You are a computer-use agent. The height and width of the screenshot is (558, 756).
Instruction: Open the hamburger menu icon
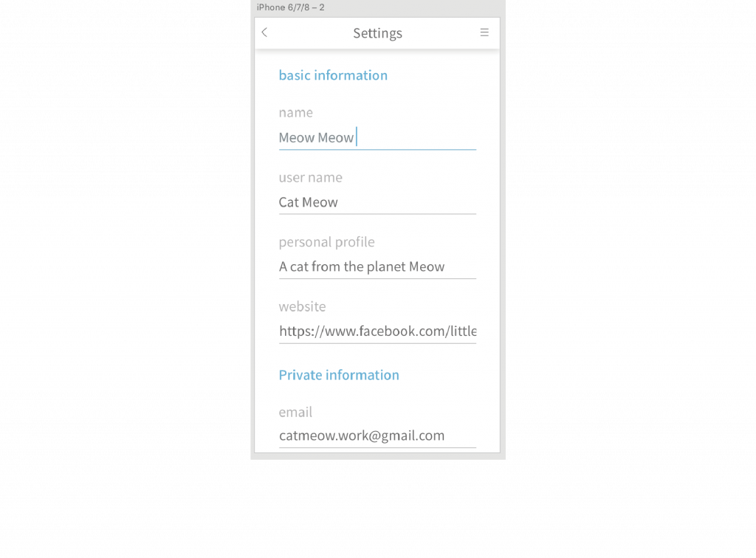pyautogui.click(x=484, y=32)
